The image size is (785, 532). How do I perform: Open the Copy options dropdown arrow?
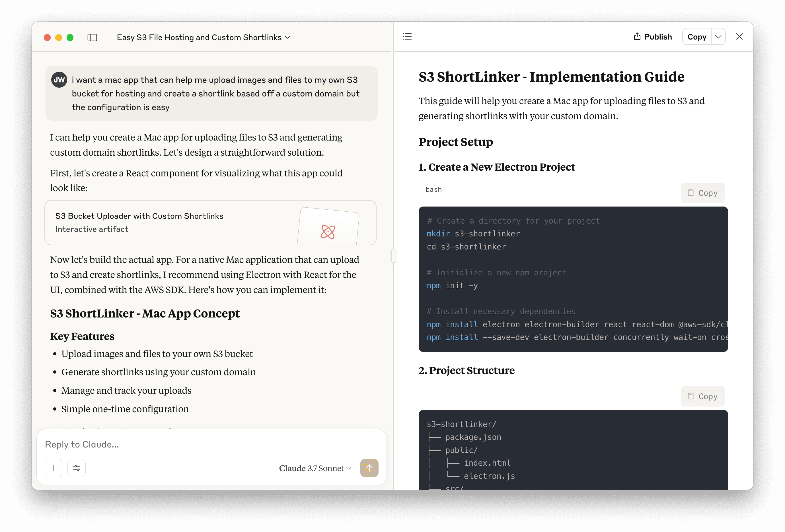pos(718,36)
